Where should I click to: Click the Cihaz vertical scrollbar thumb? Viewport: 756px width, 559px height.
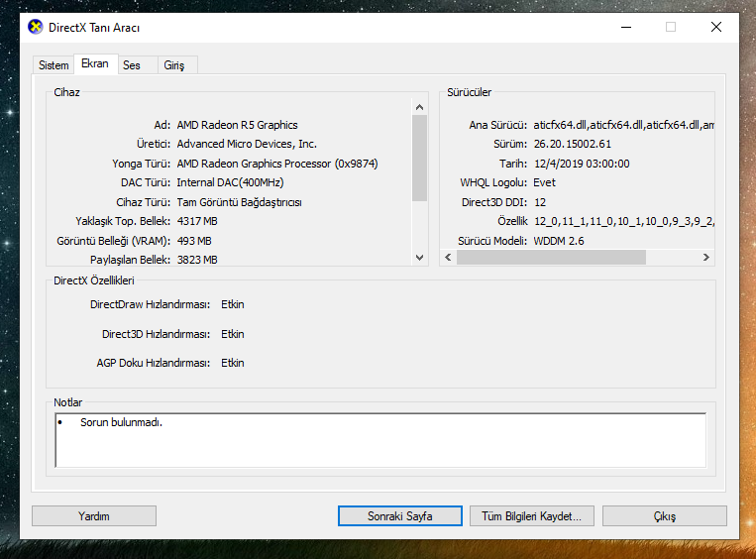pyautogui.click(x=419, y=159)
